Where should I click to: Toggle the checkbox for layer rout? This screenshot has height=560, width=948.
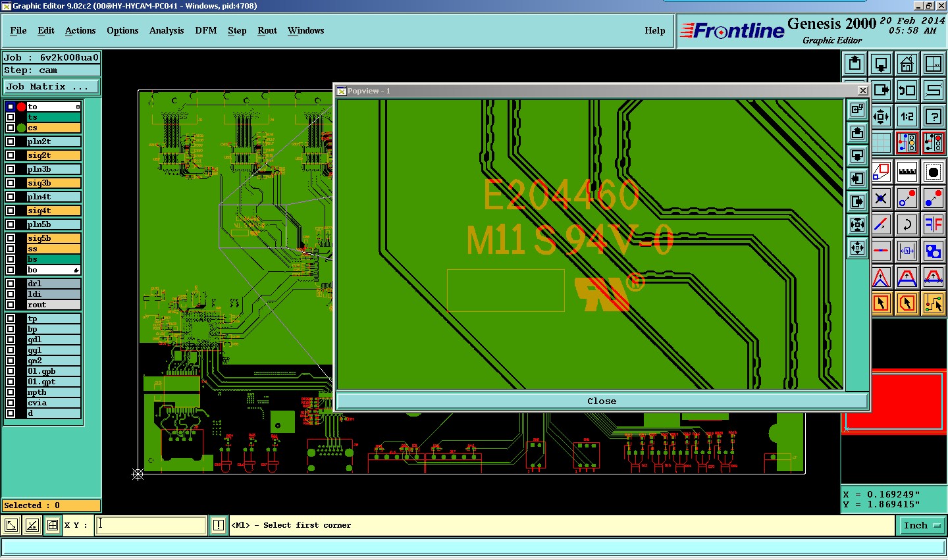tap(11, 305)
